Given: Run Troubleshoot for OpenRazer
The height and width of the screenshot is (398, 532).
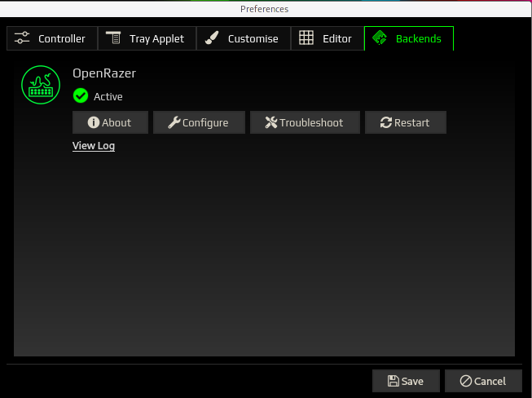Looking at the screenshot, I should 305,122.
